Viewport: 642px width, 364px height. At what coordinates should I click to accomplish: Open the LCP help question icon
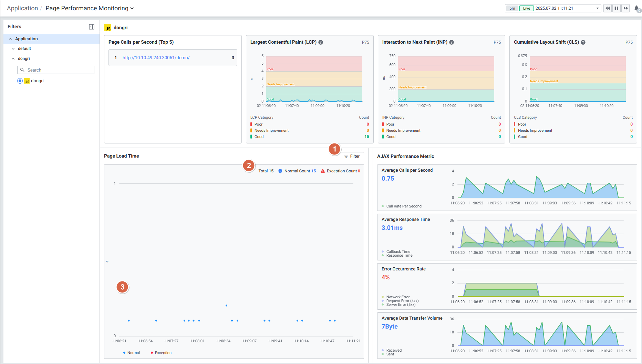click(321, 42)
